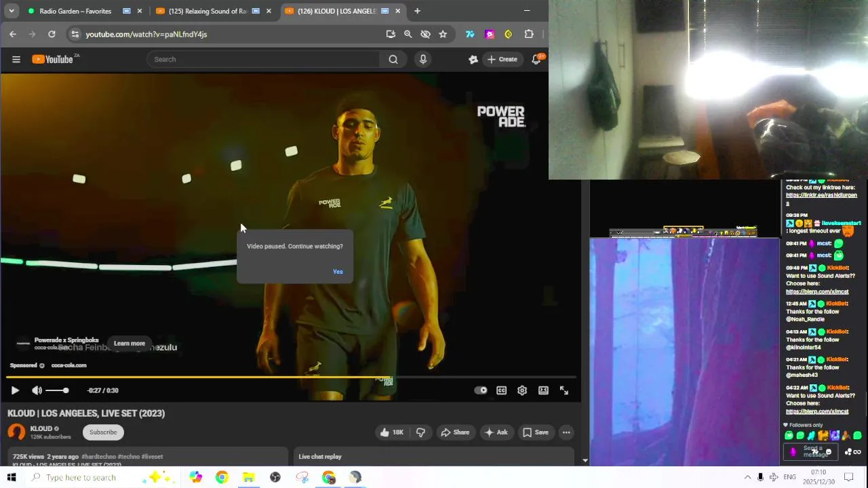Image resolution: width=868 pixels, height=488 pixels.
Task: Bookmark this page with star icon
Action: 443,34
